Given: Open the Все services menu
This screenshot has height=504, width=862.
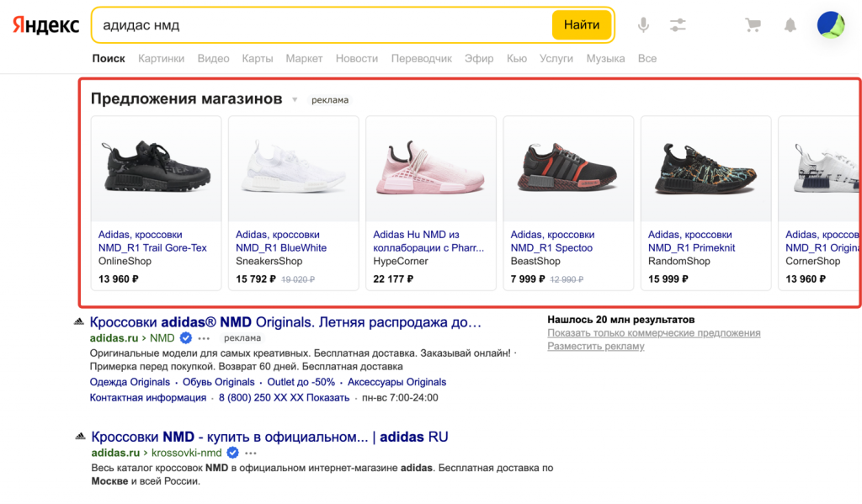Looking at the screenshot, I should coord(646,59).
